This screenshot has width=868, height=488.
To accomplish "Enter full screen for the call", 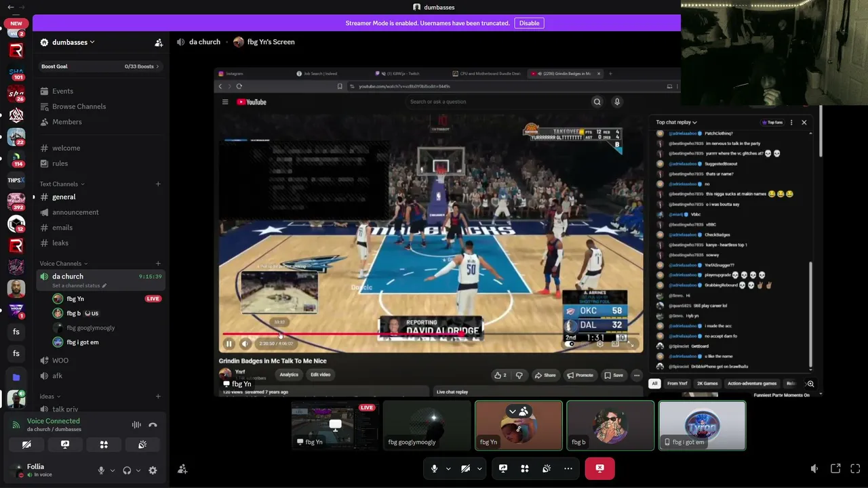I will point(855,468).
